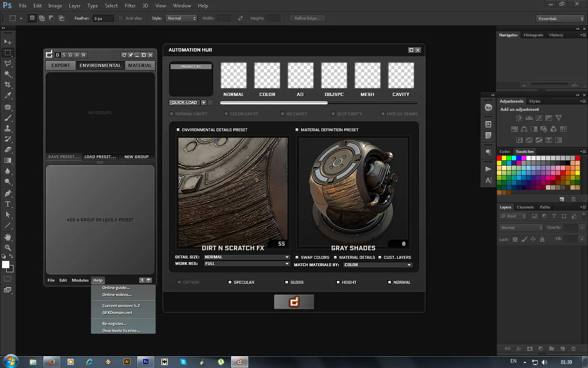The image size is (588, 368).
Task: Create new layer icon in Layers panel
Action: tap(563, 349)
